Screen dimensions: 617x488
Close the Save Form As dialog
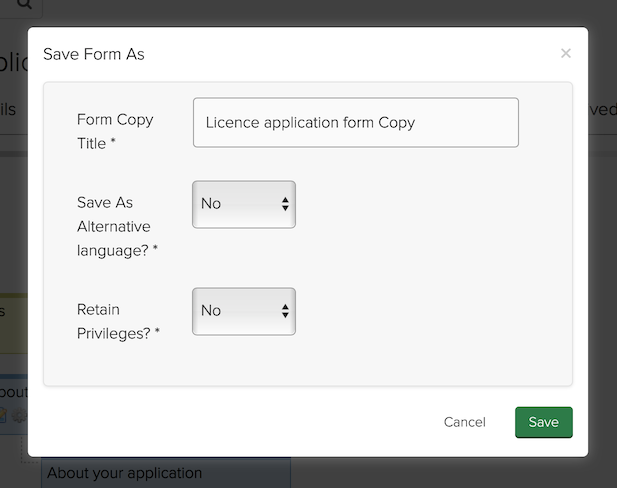tap(566, 53)
